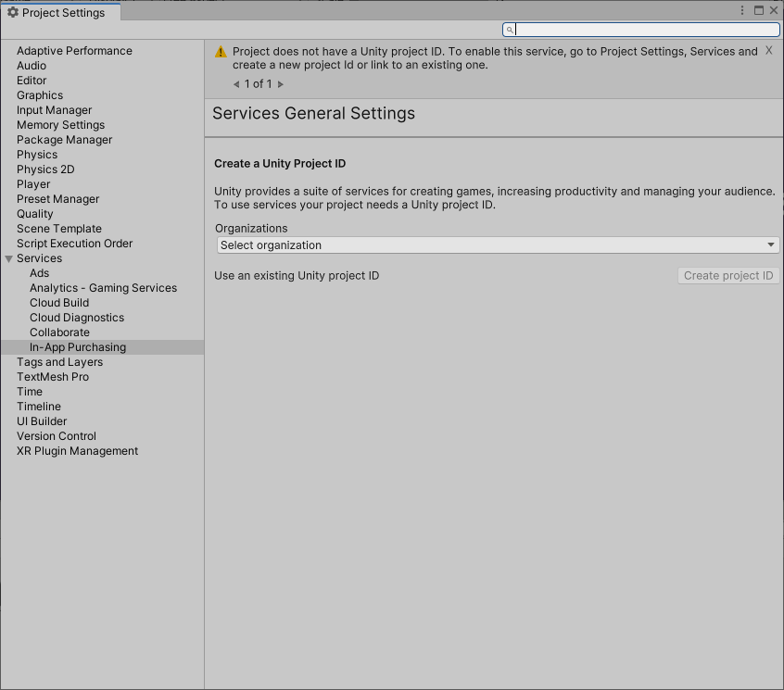
Task: Select the Services category label
Action: pyautogui.click(x=40, y=258)
